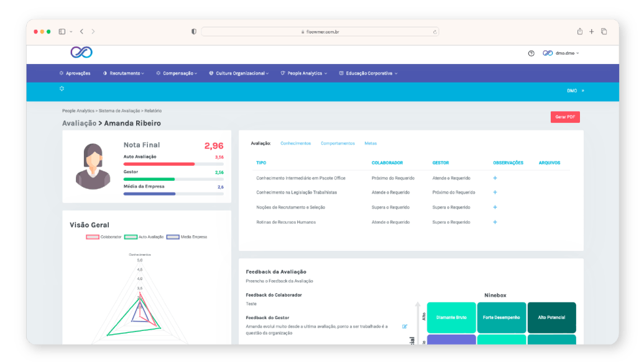Switch to the Metas tab
This screenshot has height=362, width=644.
click(x=370, y=143)
